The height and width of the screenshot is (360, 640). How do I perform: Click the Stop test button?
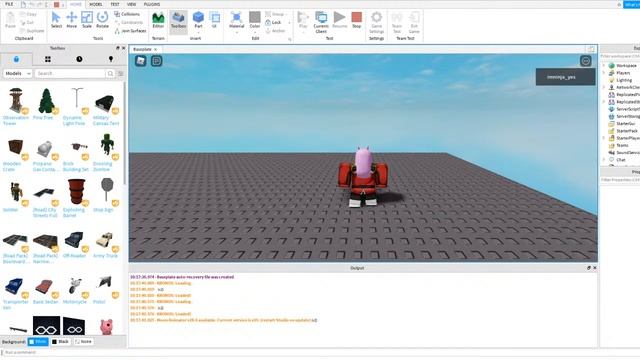[x=356, y=20]
